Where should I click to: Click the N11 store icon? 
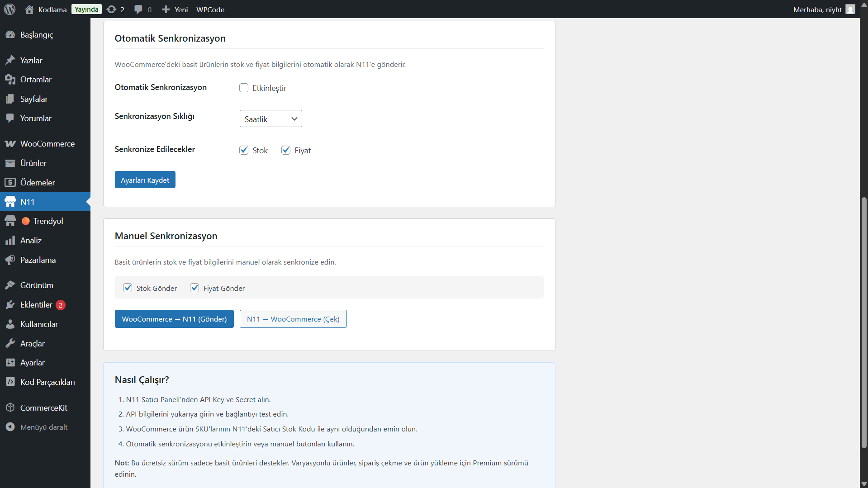pos(10,202)
